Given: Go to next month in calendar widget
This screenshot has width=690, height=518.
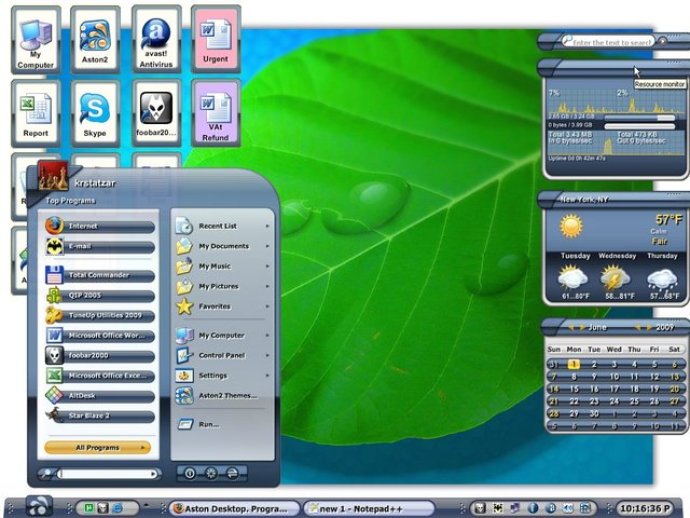Looking at the screenshot, I should (582, 327).
